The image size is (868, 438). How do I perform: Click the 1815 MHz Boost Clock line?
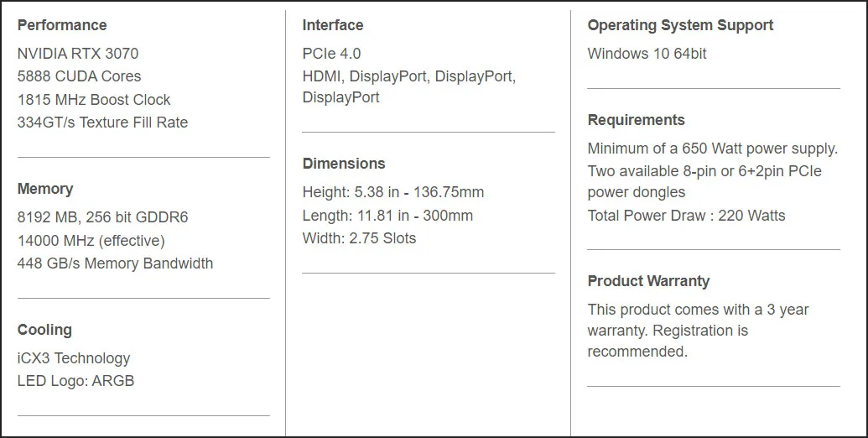click(94, 100)
